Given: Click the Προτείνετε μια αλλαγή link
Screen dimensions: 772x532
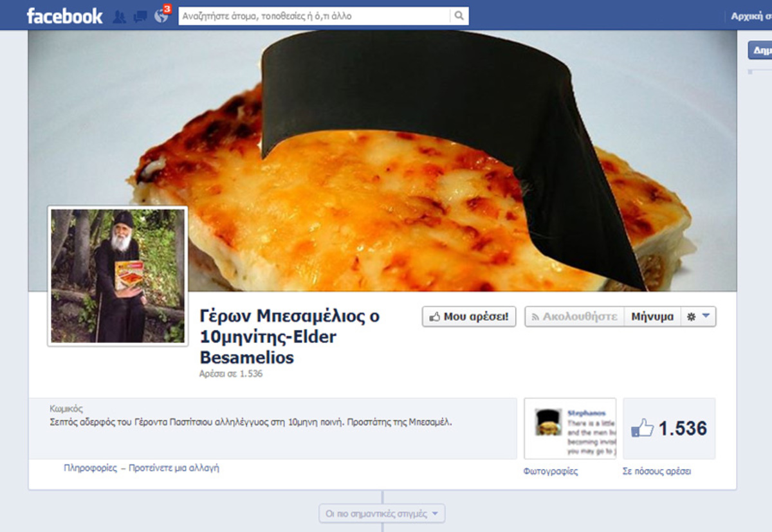Looking at the screenshot, I should pyautogui.click(x=174, y=468).
